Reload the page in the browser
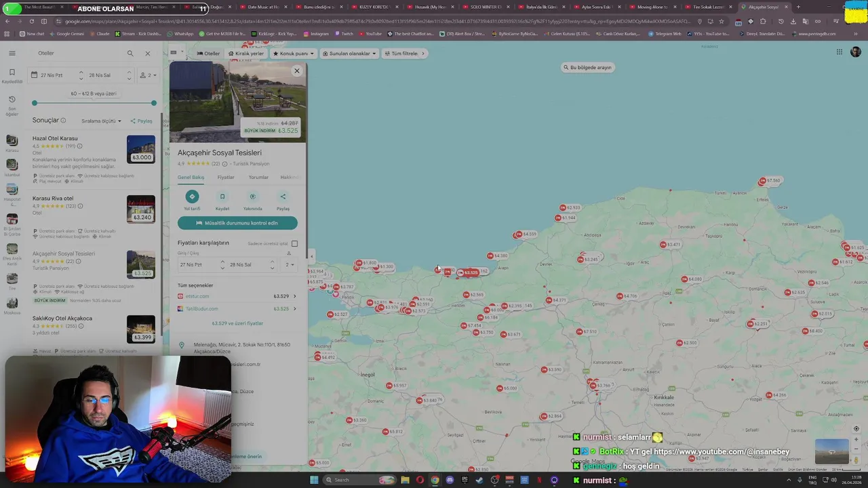The height and width of the screenshot is (488, 868). click(x=31, y=21)
